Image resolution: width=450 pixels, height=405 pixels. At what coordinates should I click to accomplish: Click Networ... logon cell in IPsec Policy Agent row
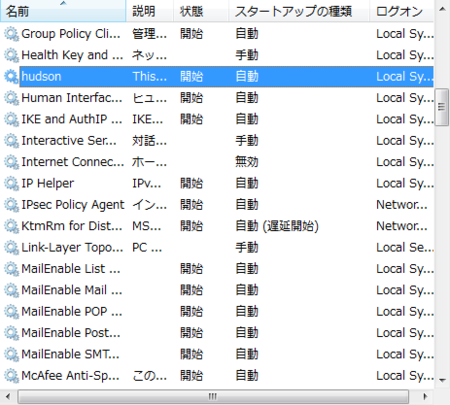click(x=402, y=205)
